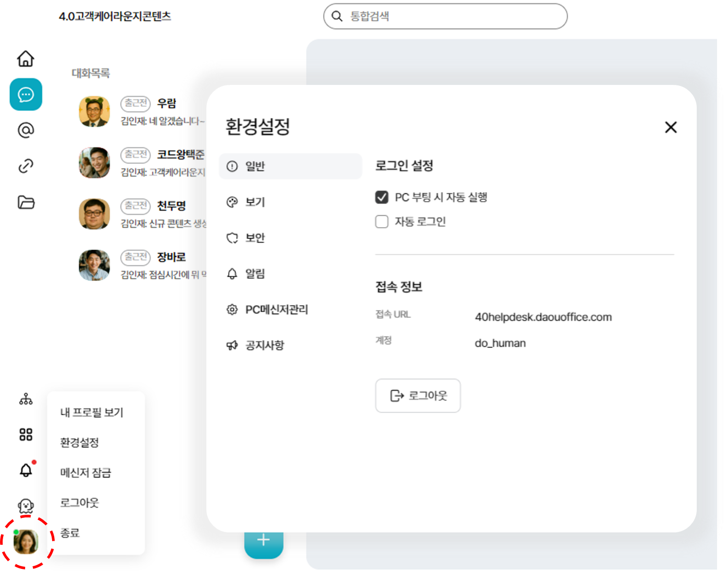Select the 보기 settings tab

pyautogui.click(x=255, y=202)
